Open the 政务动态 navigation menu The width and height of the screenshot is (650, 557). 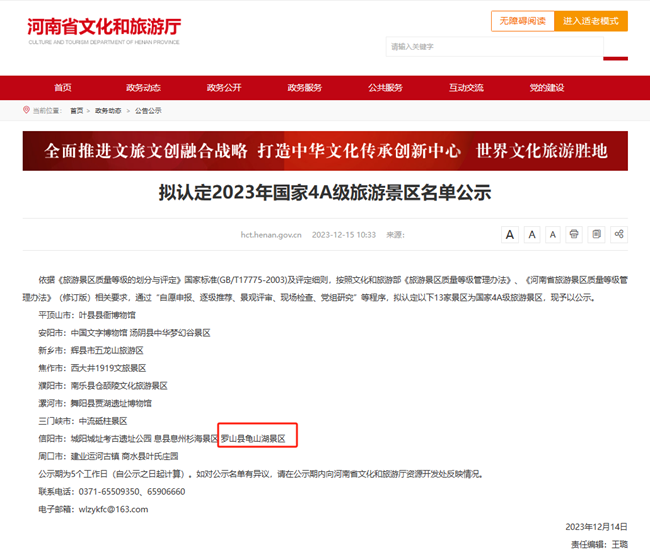143,88
